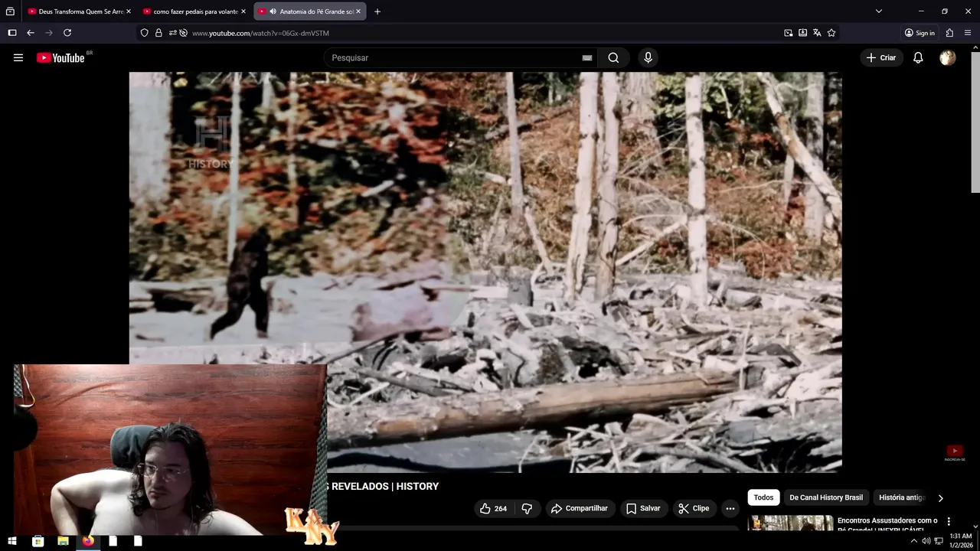This screenshot has width=980, height=551.
Task: Open more actions three-dot menu
Action: [x=730, y=508]
